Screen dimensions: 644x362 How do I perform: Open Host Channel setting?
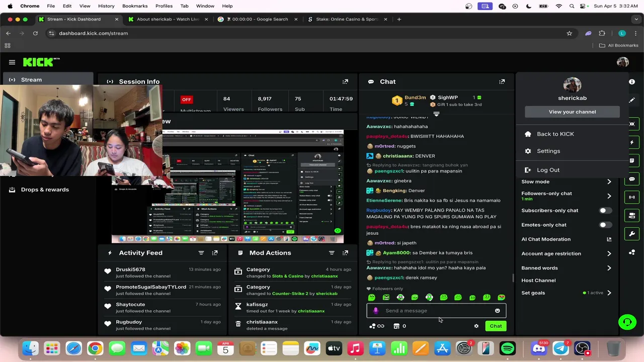tap(538, 281)
